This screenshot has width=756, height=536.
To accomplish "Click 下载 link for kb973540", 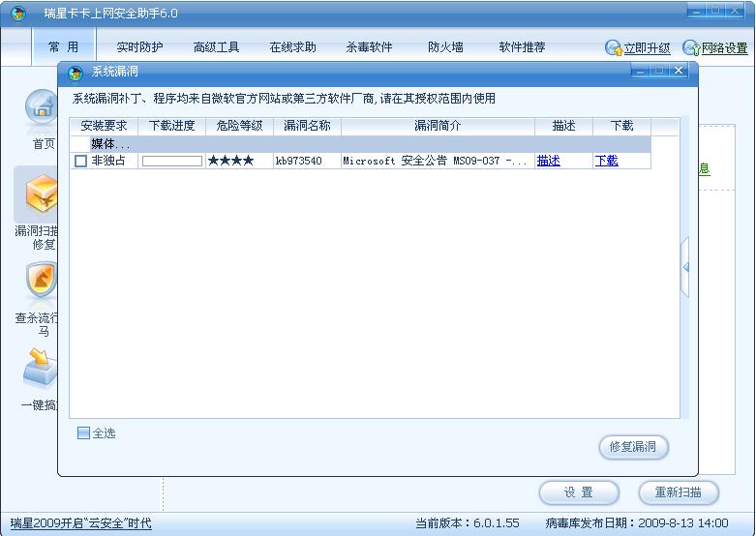I will tap(607, 161).
